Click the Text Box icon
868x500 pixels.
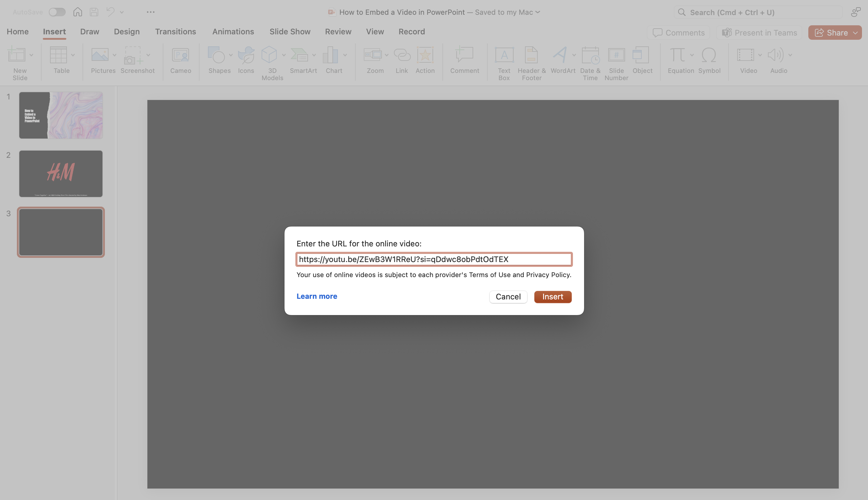tap(504, 55)
